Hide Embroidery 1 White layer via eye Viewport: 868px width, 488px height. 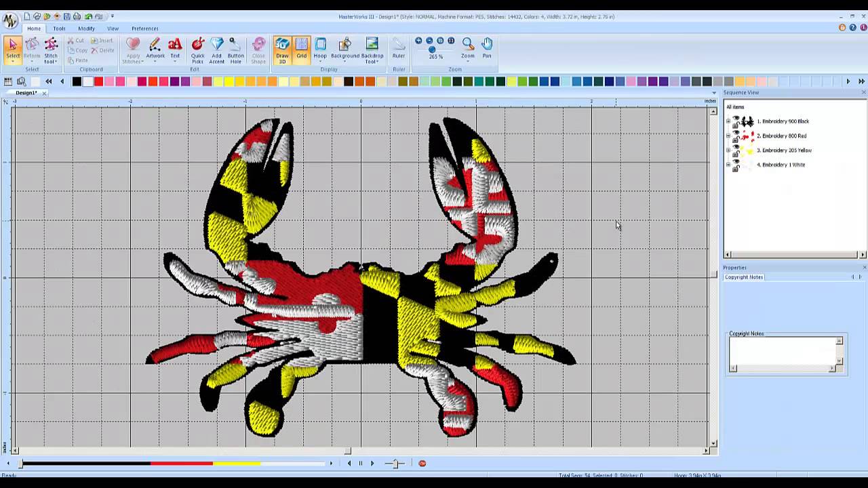pos(736,161)
